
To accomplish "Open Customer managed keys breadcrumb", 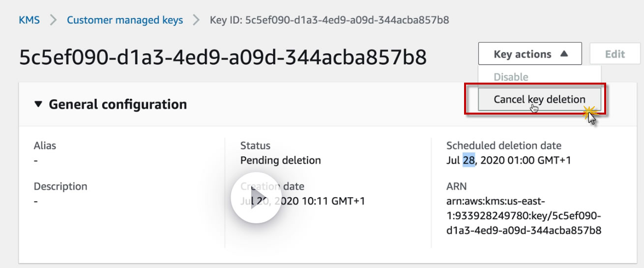I will click(125, 20).
